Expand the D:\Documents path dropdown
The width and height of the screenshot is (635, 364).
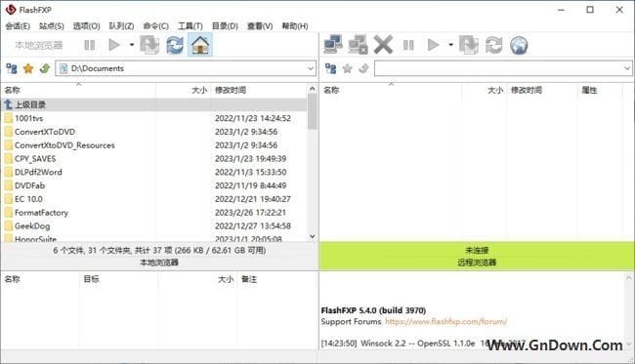(x=311, y=68)
